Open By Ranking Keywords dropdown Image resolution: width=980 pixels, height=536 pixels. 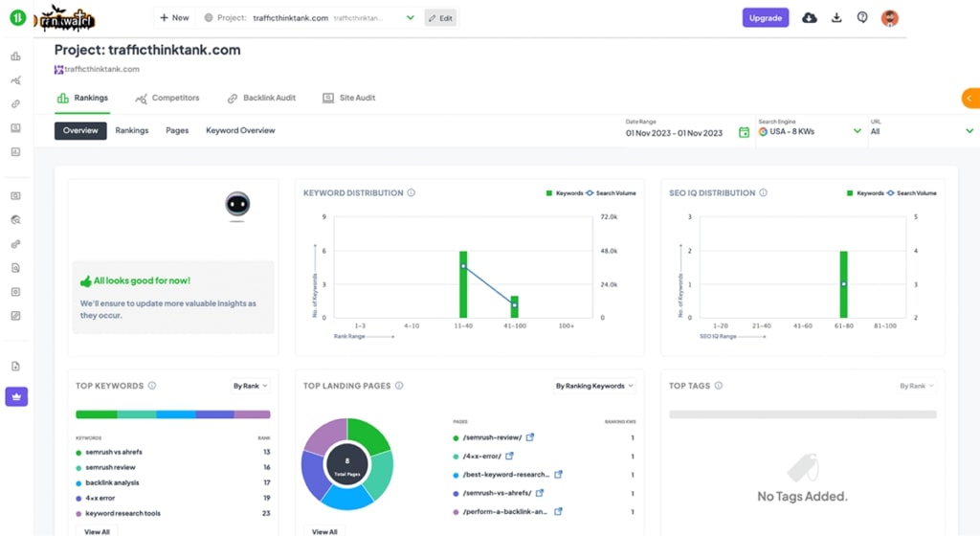coord(594,386)
